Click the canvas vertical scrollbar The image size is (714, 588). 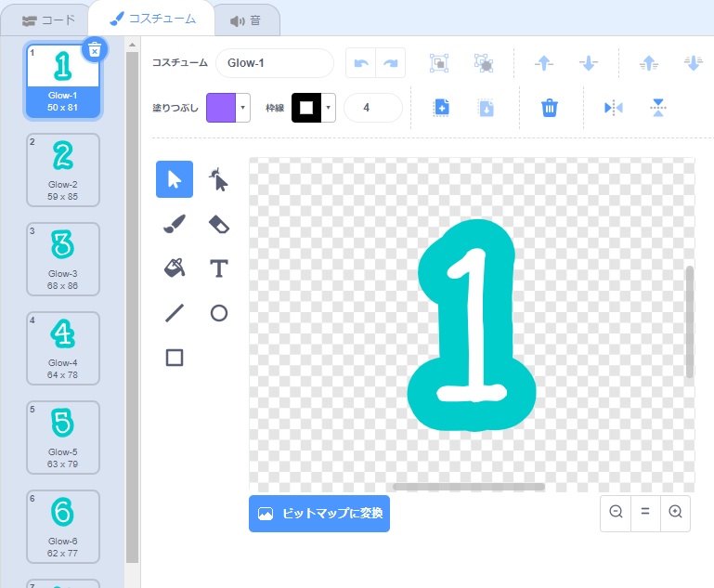point(690,321)
